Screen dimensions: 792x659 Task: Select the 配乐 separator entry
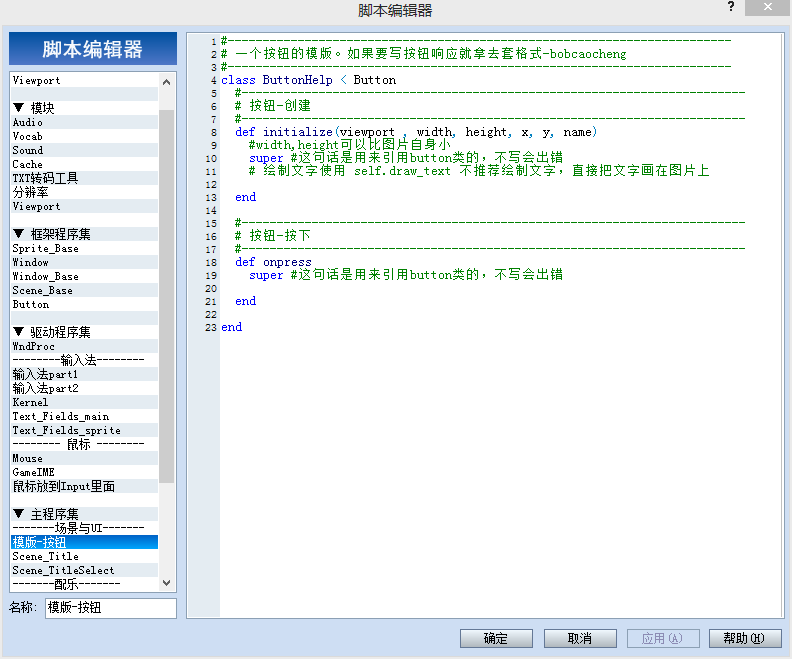click(84, 584)
